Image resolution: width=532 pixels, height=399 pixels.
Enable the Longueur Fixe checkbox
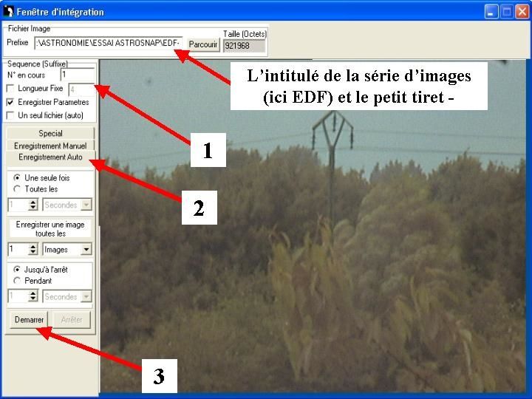(x=10, y=89)
